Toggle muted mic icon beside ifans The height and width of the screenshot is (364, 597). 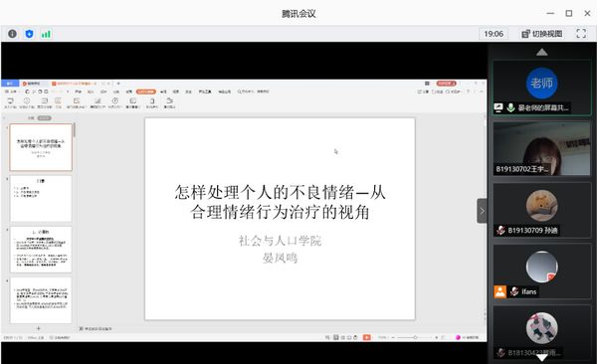click(x=514, y=291)
